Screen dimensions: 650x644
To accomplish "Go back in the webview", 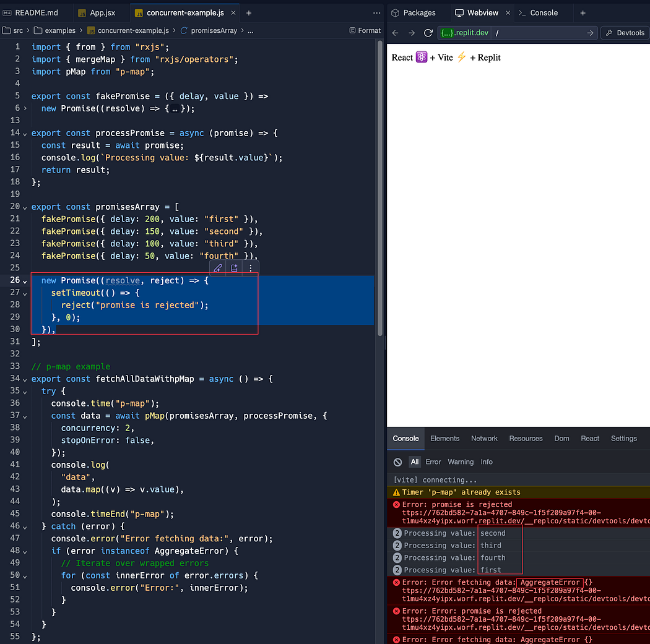I will (396, 33).
